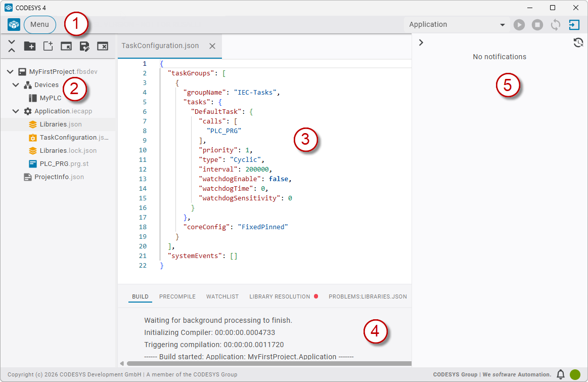Click the CODESYS cube logo icon
The image size is (588, 382).
point(14,24)
